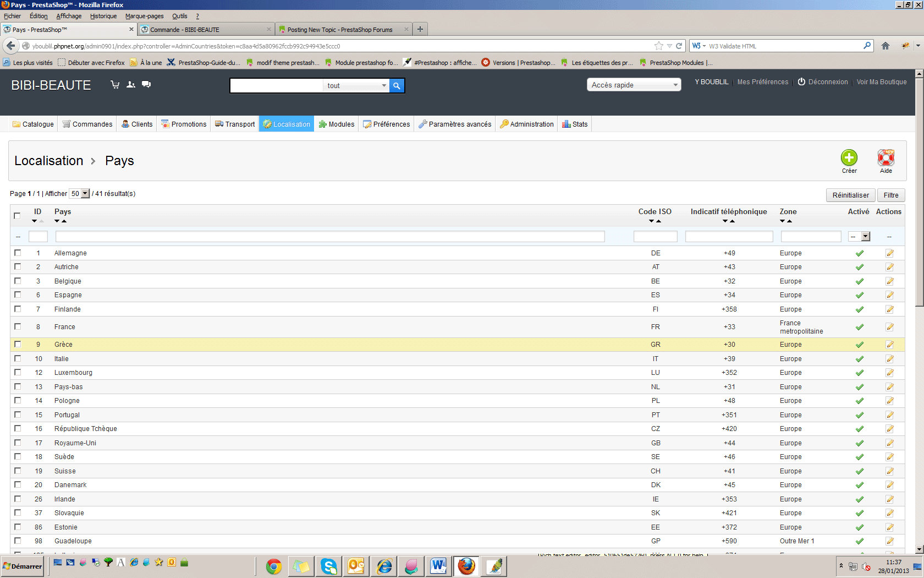
Task: Sort ID column descending arrow
Action: point(35,221)
